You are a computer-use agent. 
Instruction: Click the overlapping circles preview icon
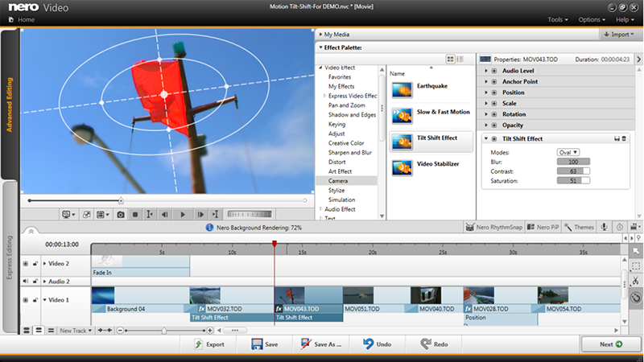87,214
